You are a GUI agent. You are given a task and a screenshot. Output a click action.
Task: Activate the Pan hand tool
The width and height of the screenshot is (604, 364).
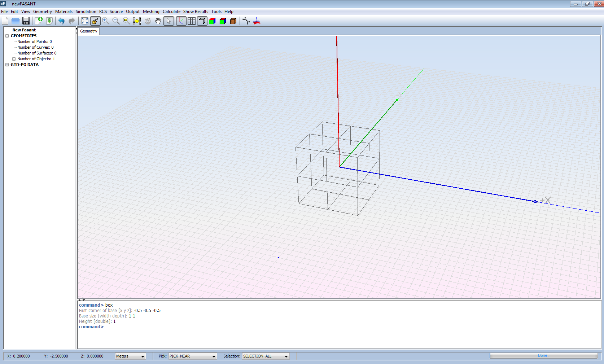point(158,21)
